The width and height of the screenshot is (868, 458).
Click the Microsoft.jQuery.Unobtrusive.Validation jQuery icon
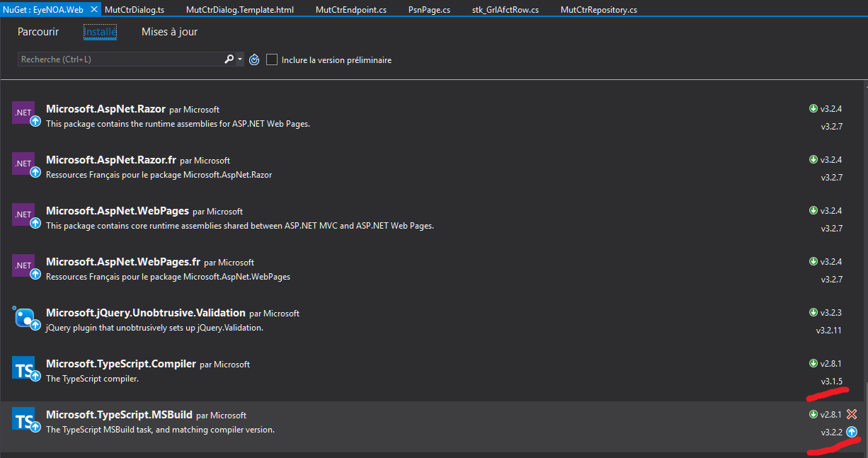pos(23,316)
